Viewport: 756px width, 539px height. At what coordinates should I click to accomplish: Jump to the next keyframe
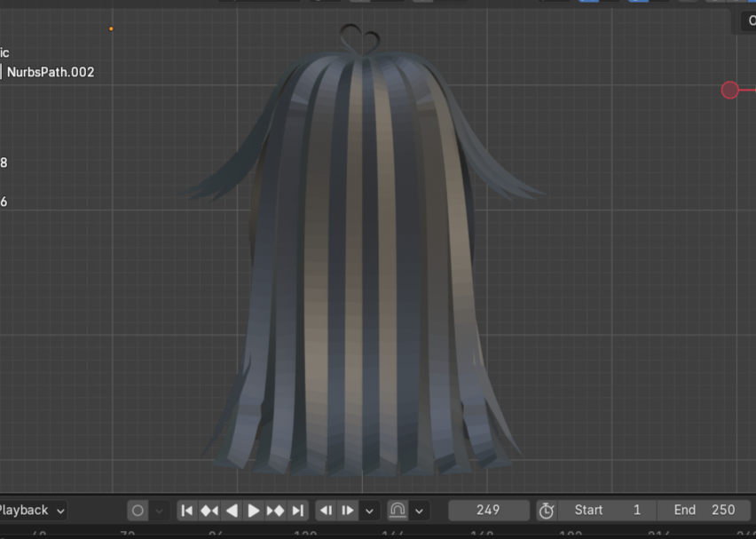point(275,510)
